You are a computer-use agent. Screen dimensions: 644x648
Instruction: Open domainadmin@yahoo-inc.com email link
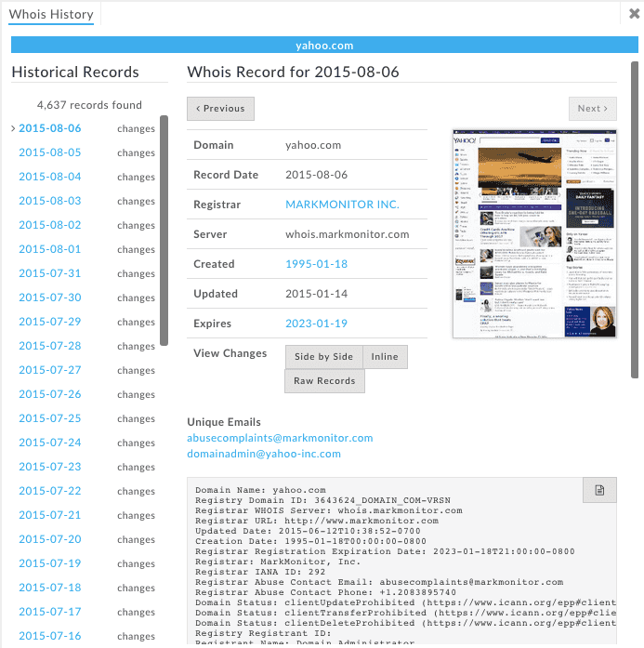click(264, 454)
